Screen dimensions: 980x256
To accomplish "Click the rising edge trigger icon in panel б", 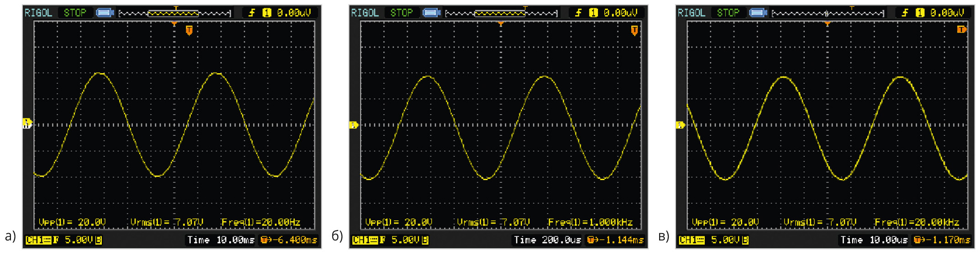I will pyautogui.click(x=578, y=13).
